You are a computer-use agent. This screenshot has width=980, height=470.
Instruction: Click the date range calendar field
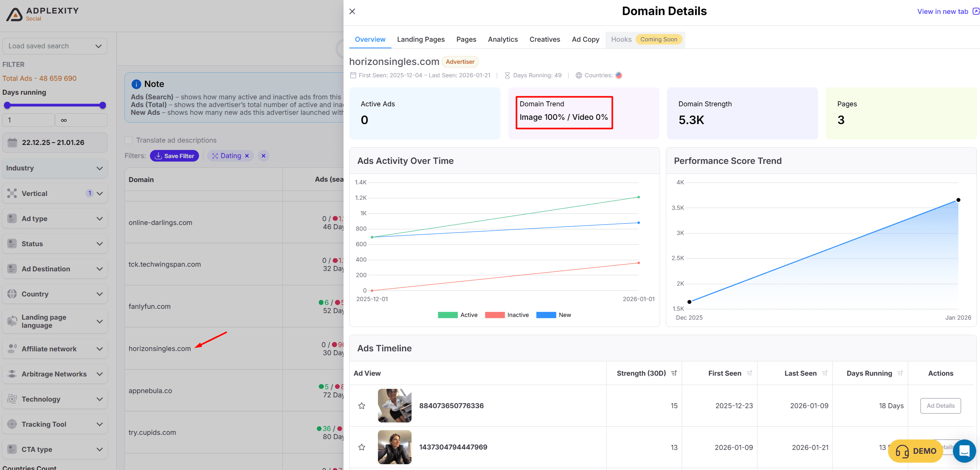pos(54,143)
